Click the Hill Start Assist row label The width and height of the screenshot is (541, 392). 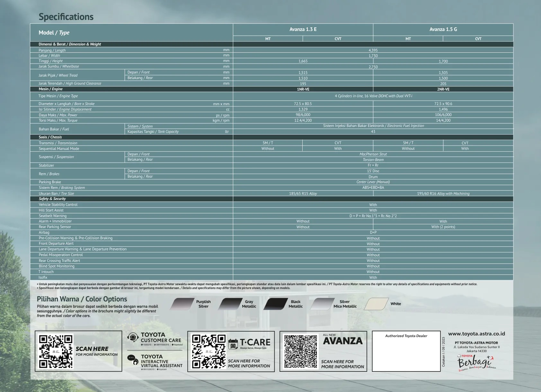[x=51, y=210]
